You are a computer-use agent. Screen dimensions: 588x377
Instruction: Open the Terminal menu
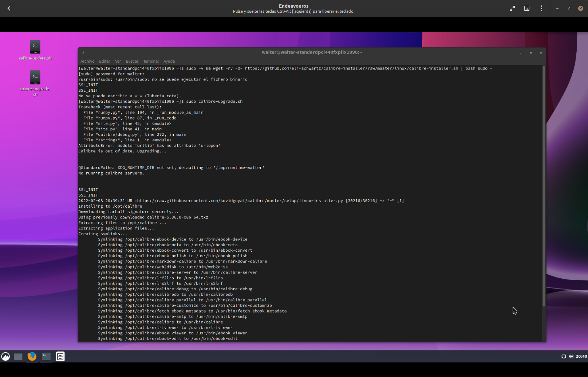click(151, 61)
